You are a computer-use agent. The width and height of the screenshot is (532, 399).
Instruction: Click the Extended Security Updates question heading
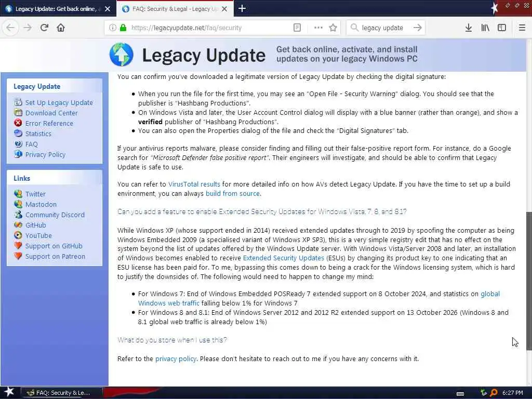click(262, 212)
